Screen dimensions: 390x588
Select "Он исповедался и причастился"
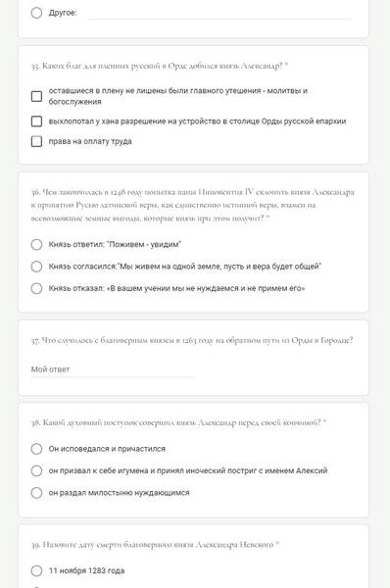pos(36,449)
